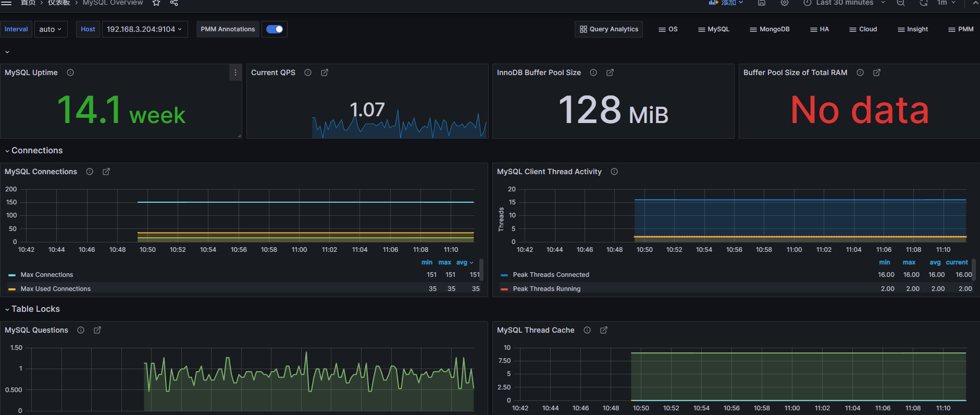This screenshot has height=415, width=980.
Task: Toggle PMM Annotations switch off
Action: [275, 29]
